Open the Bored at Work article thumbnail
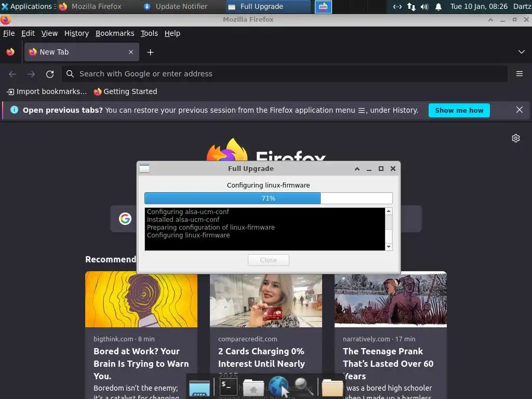 point(141,299)
